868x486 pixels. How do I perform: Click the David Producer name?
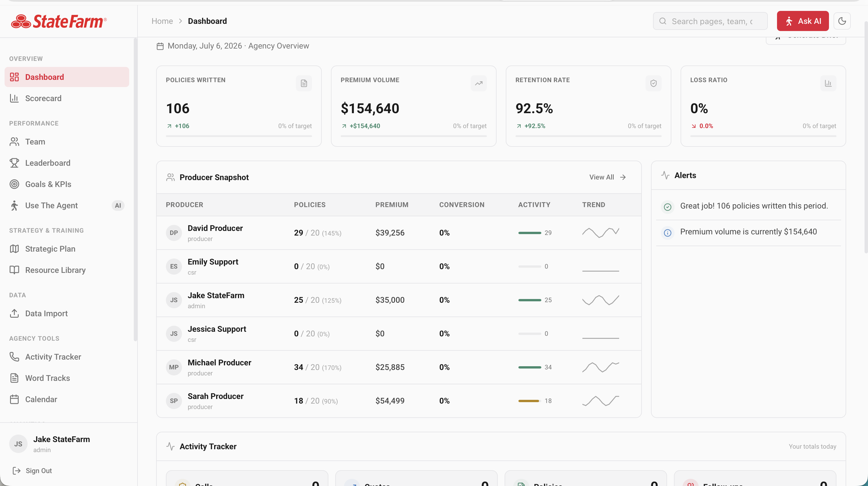pos(215,228)
